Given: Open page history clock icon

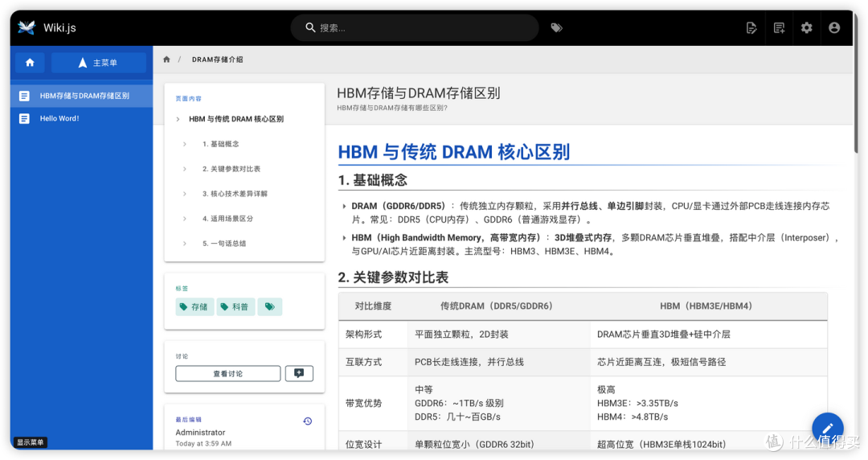Looking at the screenshot, I should 308,421.
